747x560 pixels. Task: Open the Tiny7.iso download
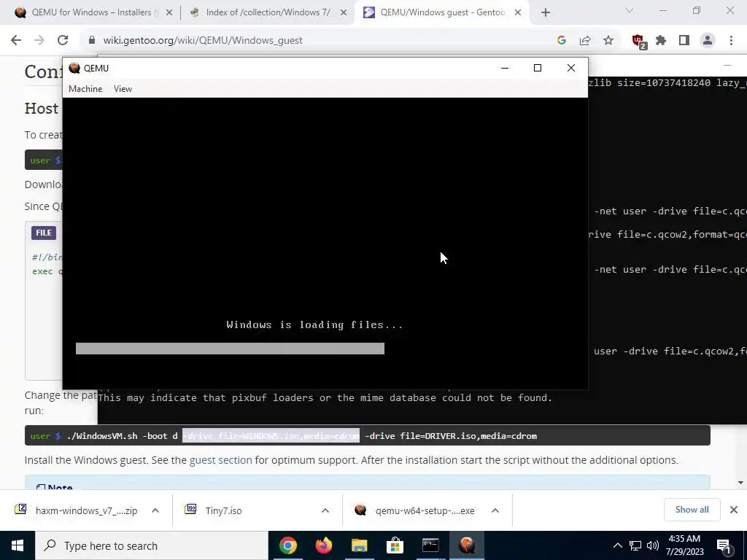pos(215,510)
